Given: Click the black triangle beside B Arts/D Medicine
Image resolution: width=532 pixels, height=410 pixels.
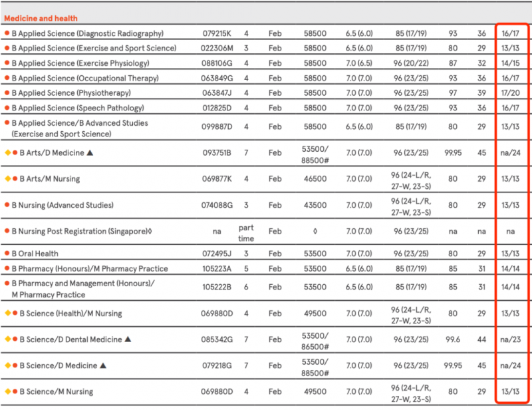Looking at the screenshot, I should (90, 153).
